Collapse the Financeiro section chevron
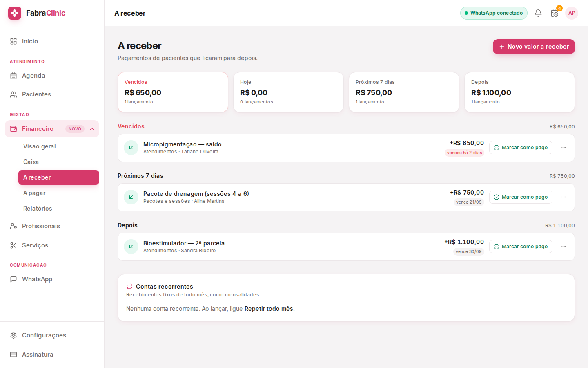The image size is (588, 368). [x=92, y=129]
